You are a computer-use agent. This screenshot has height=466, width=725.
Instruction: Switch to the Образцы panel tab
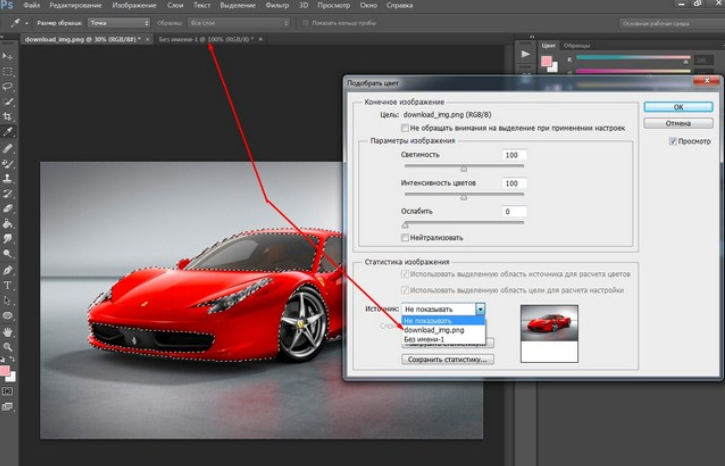(x=577, y=45)
